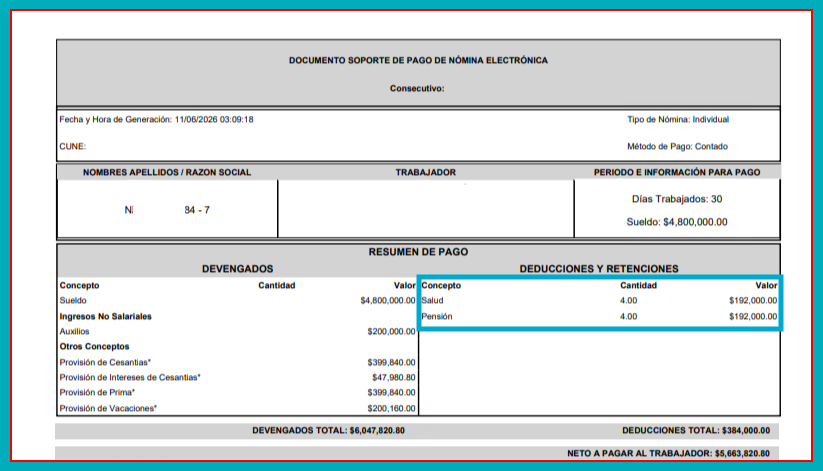Click the Salud quantity 4.00

[x=628, y=300]
